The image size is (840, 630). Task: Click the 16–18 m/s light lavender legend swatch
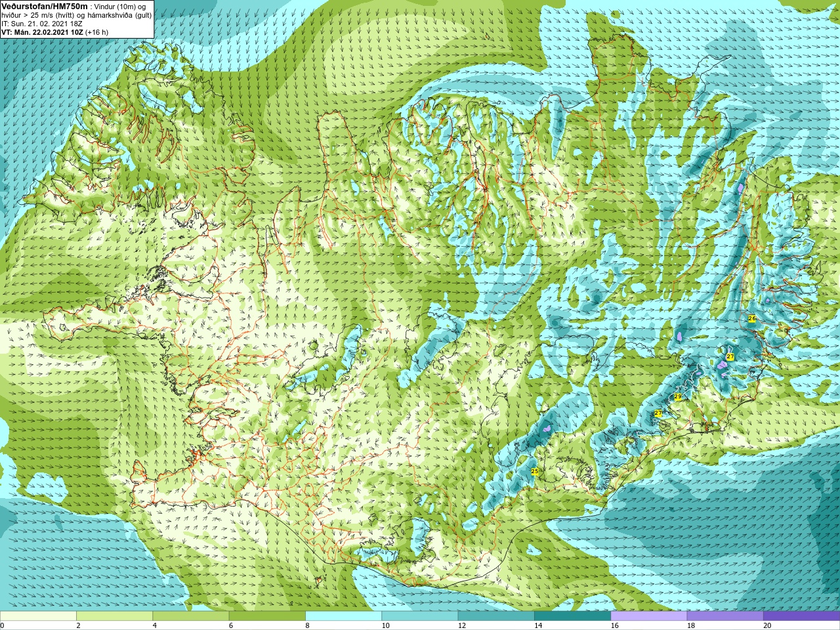(649, 616)
